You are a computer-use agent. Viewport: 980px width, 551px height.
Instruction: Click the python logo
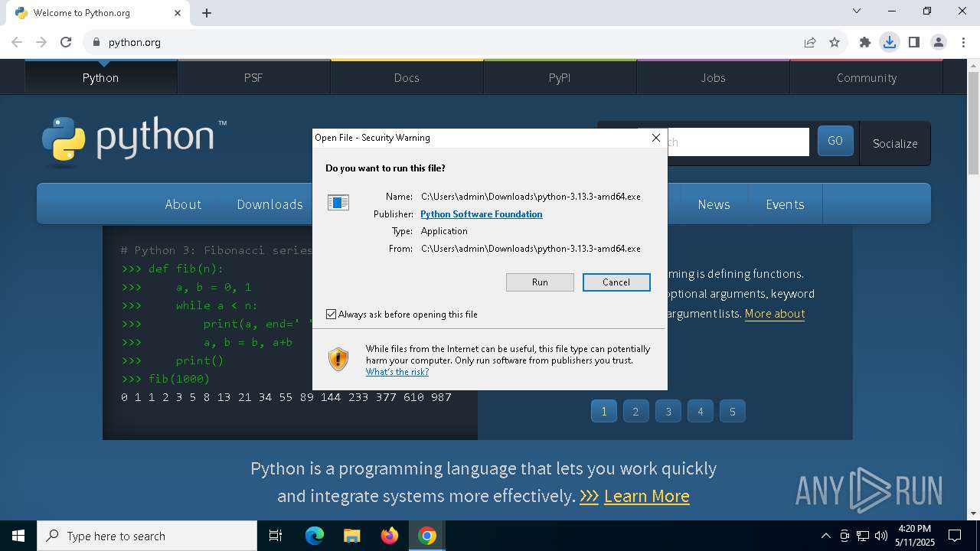pyautogui.click(x=134, y=141)
